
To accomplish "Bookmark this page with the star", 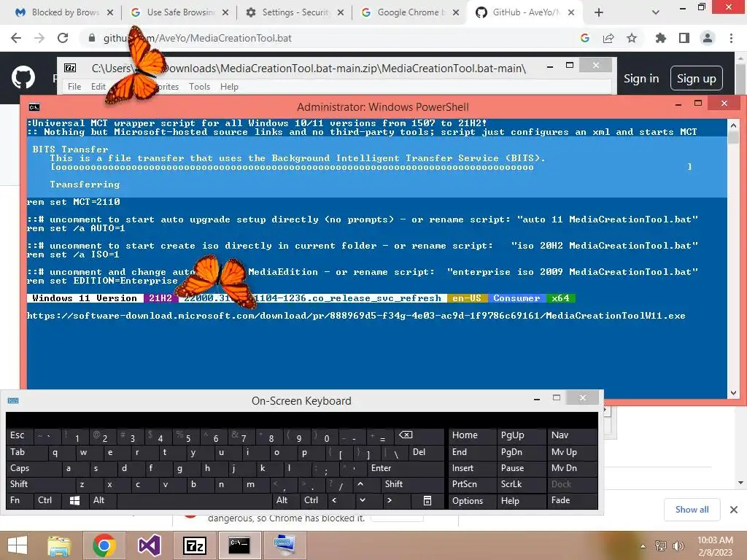I will 632,38.
